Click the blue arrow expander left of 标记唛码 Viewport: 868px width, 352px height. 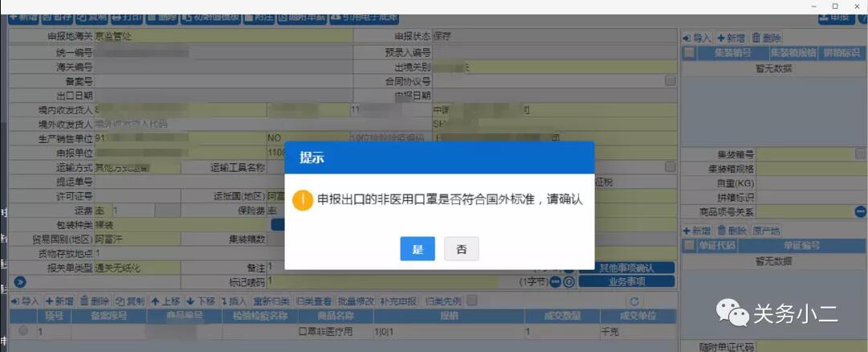click(x=20, y=281)
